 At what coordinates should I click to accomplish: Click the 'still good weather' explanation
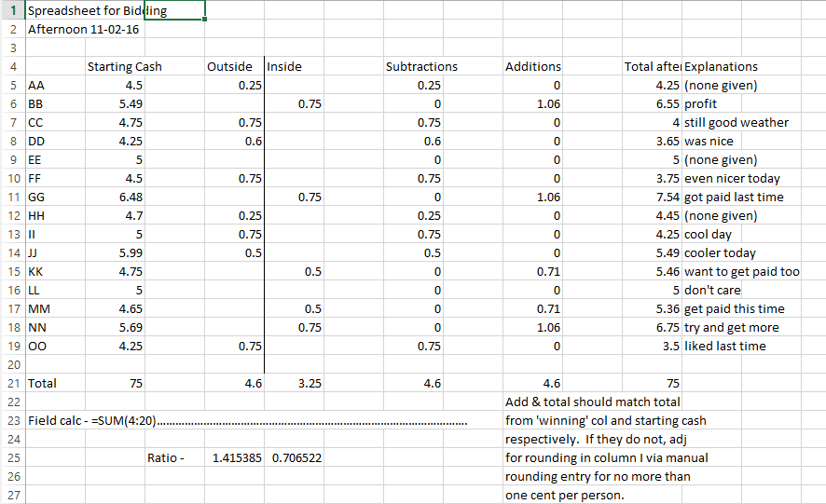coord(736,122)
